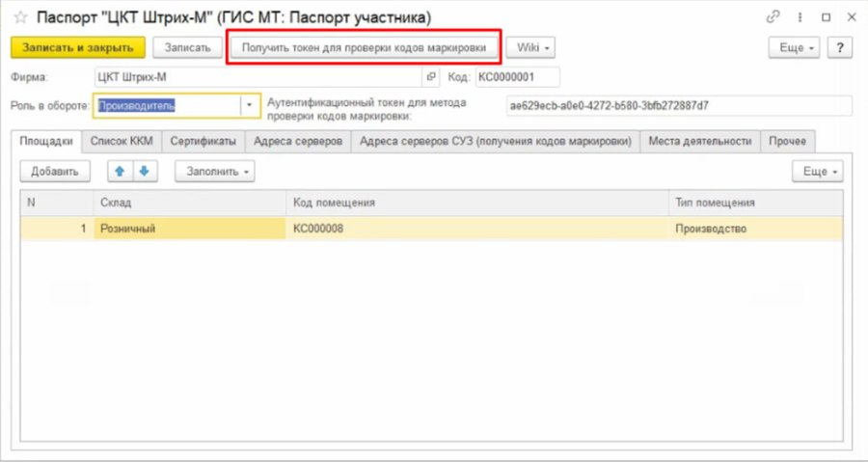Sort by the N column header

pyautogui.click(x=57, y=204)
